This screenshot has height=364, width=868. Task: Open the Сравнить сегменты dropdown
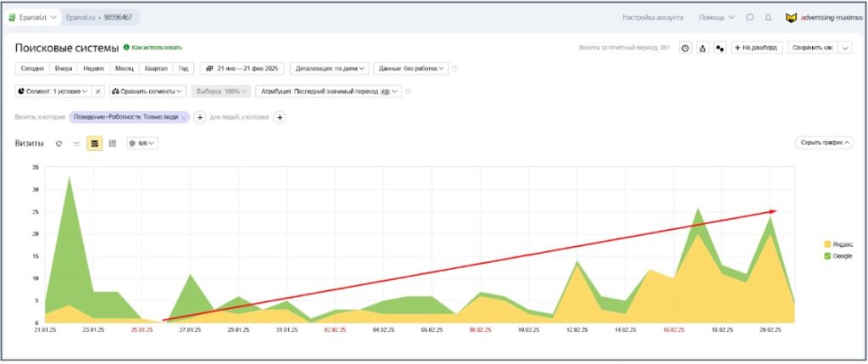[x=147, y=92]
